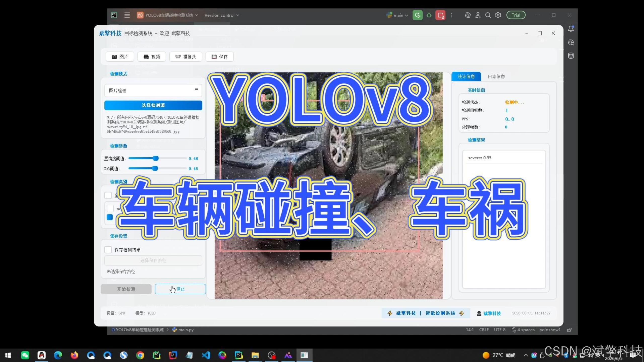
Task: Stop the running process via red stop icon
Action: (x=440, y=15)
